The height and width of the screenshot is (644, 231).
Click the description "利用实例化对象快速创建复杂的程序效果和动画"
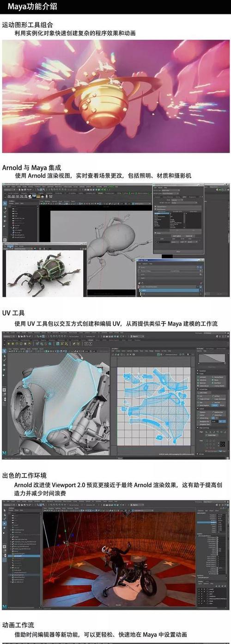point(75,33)
